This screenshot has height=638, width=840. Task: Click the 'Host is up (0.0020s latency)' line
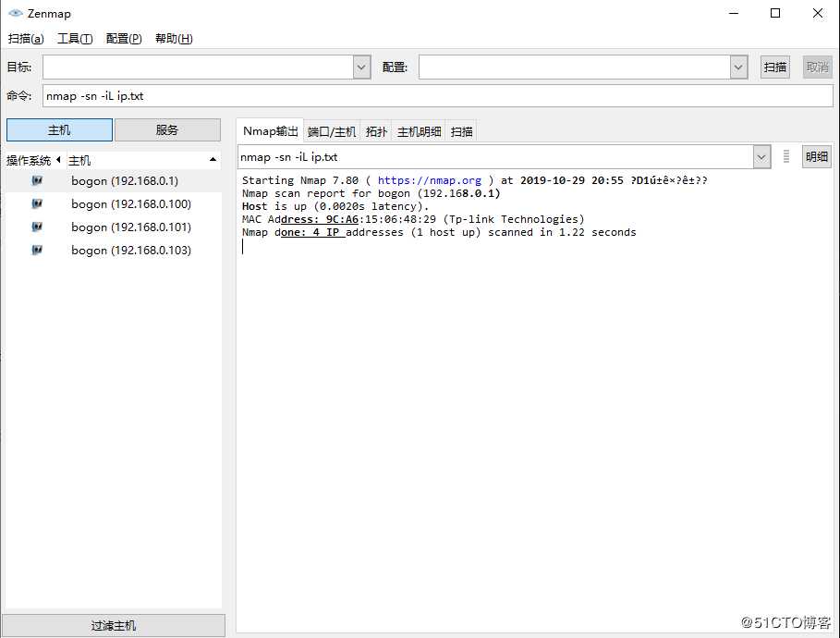335,206
